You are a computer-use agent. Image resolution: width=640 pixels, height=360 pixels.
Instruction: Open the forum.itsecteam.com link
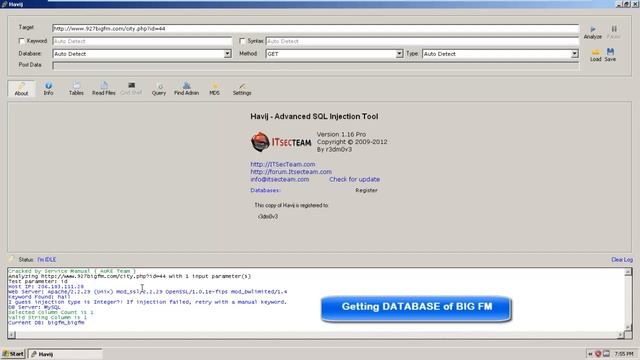coord(291,172)
